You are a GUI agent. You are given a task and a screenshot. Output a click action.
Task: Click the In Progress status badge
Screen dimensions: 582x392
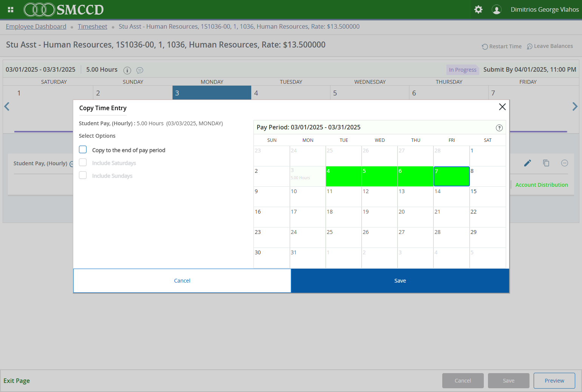[x=463, y=70]
